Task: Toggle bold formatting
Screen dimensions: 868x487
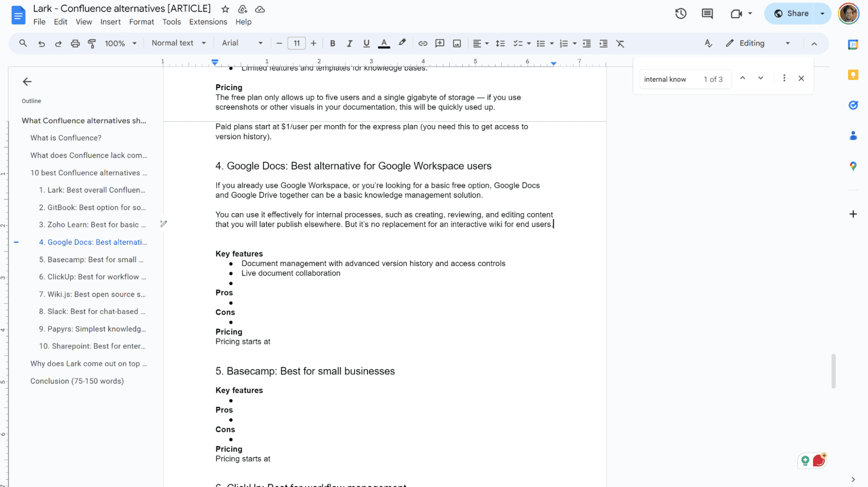Action: (332, 43)
